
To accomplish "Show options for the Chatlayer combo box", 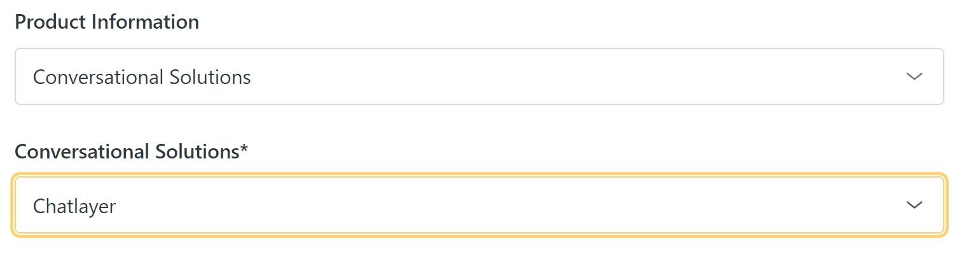I will [x=914, y=205].
